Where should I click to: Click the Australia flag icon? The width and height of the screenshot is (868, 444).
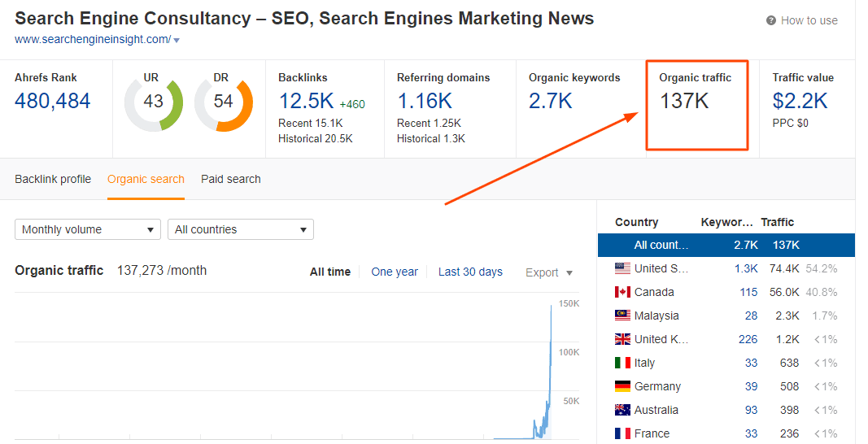(622, 410)
